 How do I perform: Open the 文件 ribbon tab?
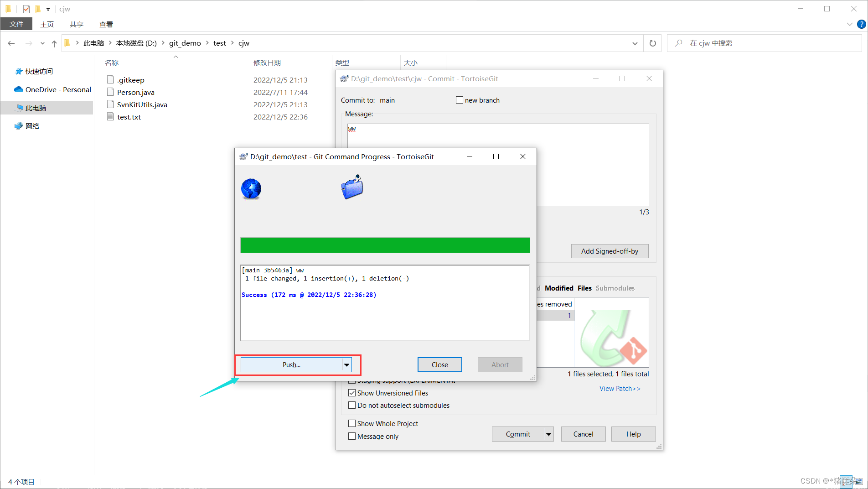16,24
